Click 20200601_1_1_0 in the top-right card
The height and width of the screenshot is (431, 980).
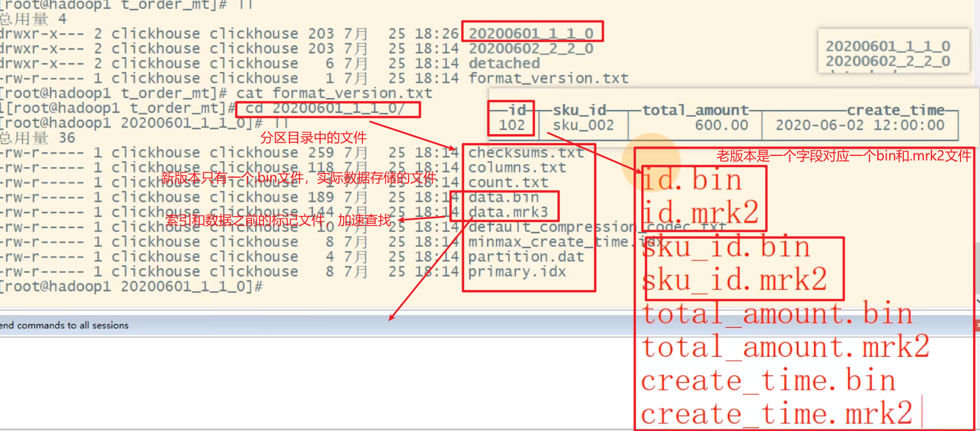click(888, 46)
